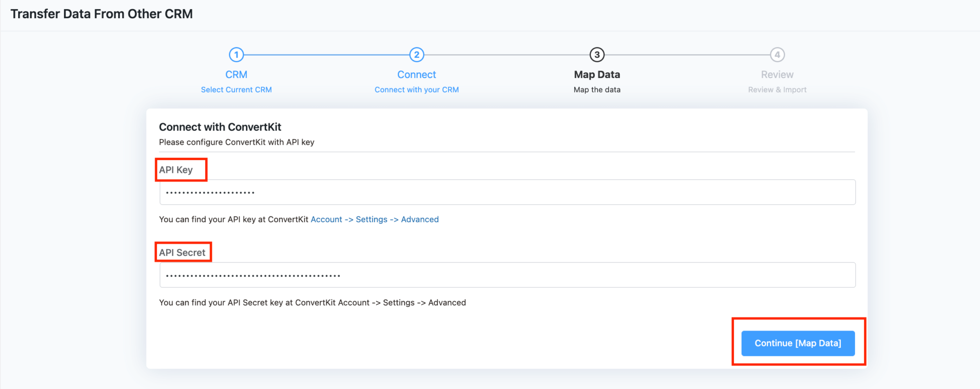Click the 'Connect with ConvertKit' heading

[x=220, y=127]
